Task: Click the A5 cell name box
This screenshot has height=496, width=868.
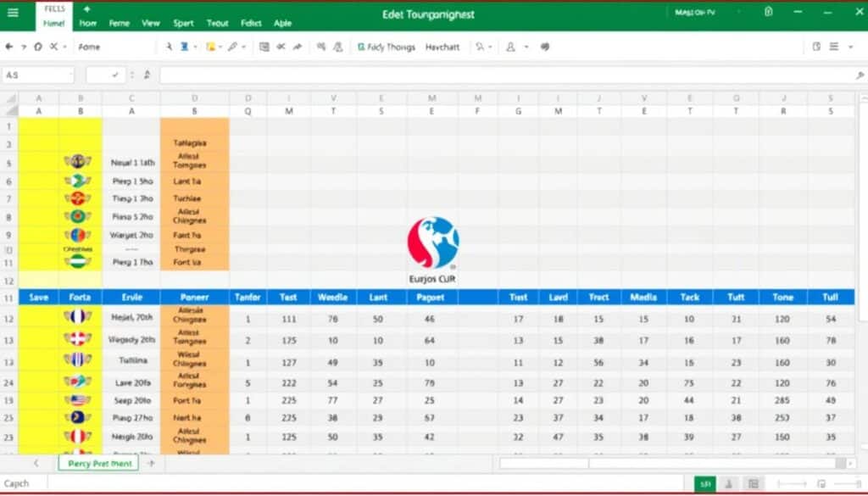Action: 38,75
